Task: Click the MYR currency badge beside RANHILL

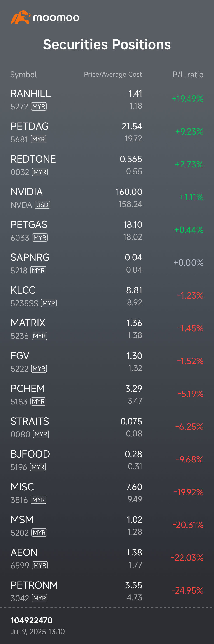Action: tap(39, 106)
